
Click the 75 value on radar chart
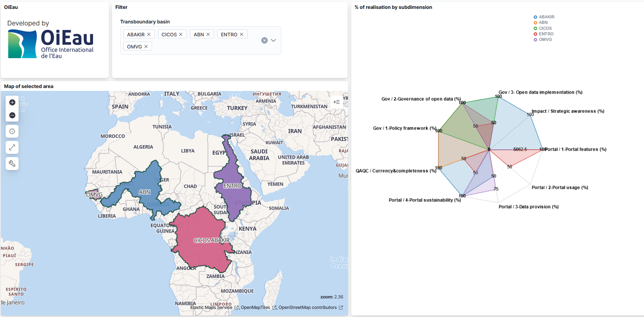(x=496, y=189)
